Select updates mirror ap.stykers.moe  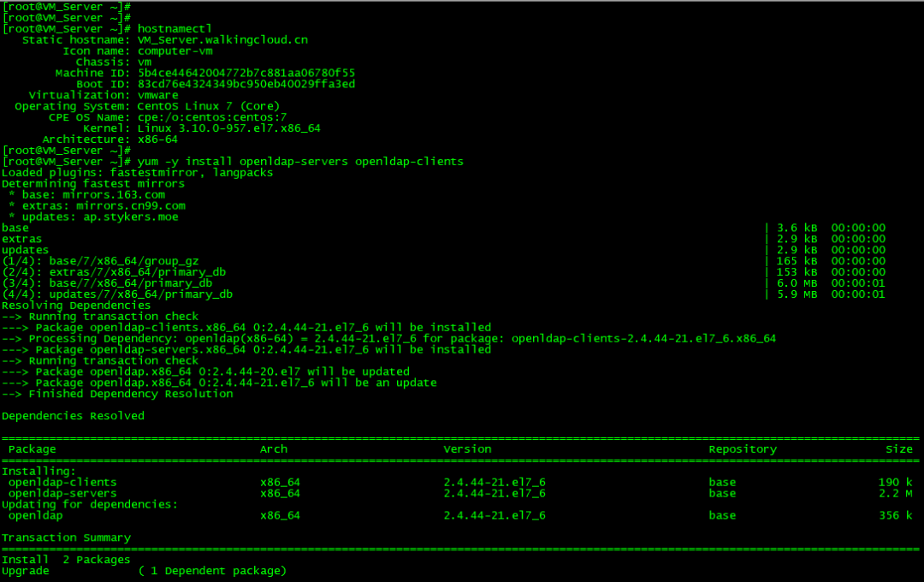130,217
